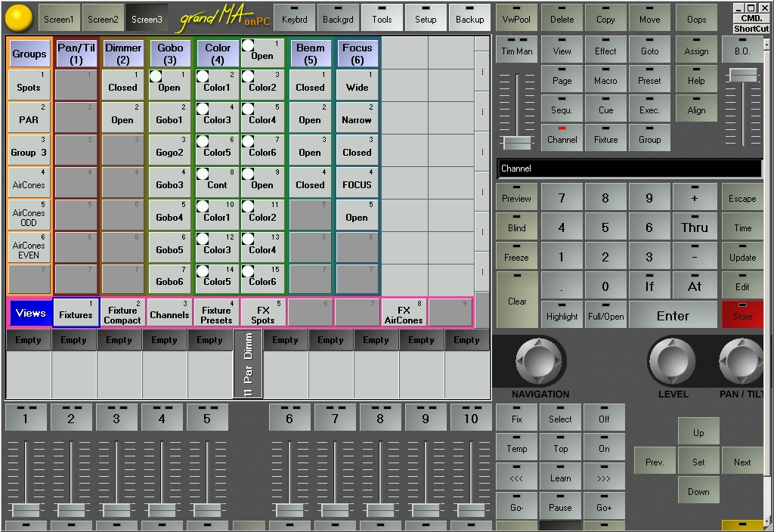The width and height of the screenshot is (774, 532).
Task: Click the red Store key
Action: [742, 314]
